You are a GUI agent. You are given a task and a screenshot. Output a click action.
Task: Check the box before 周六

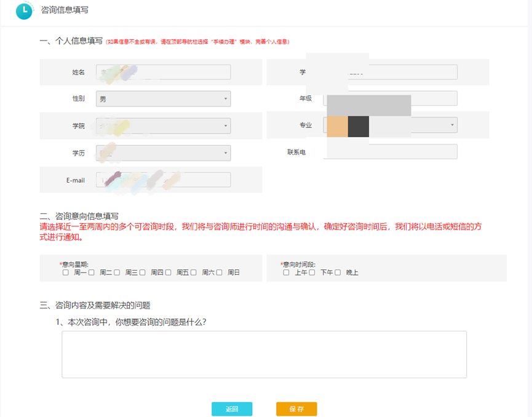tap(193, 272)
